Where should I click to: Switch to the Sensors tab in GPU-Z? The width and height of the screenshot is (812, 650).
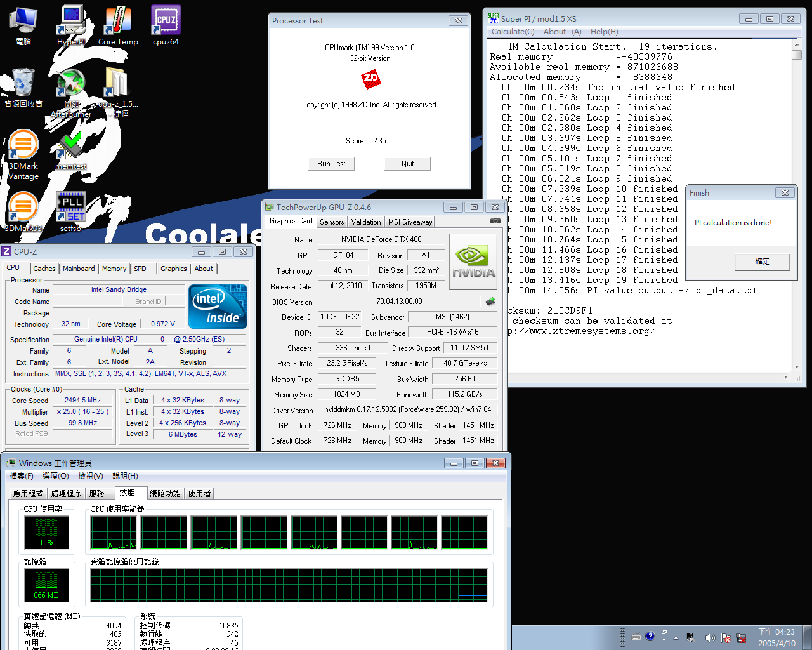tap(332, 222)
